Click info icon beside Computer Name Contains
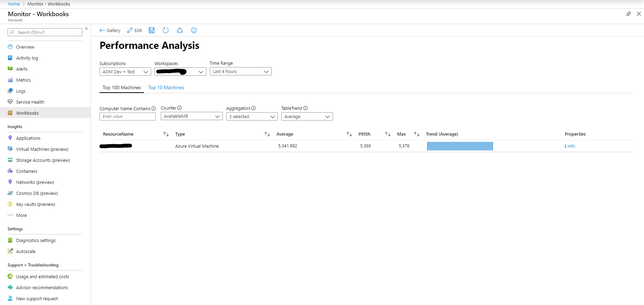This screenshot has width=644, height=305. pos(154,108)
